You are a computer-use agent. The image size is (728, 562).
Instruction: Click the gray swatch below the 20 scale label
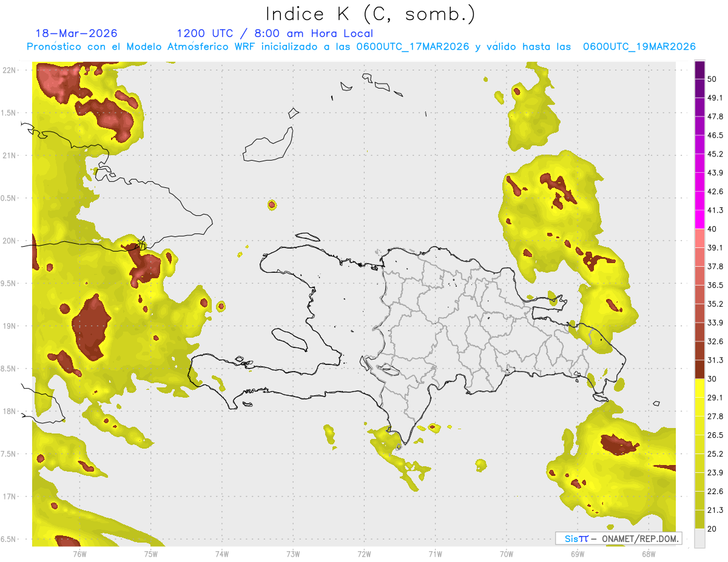point(700,538)
